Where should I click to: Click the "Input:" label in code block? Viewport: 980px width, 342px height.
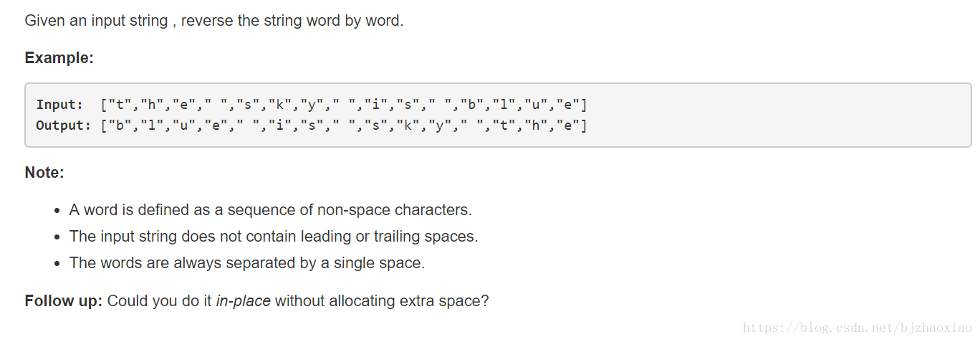[x=59, y=105]
